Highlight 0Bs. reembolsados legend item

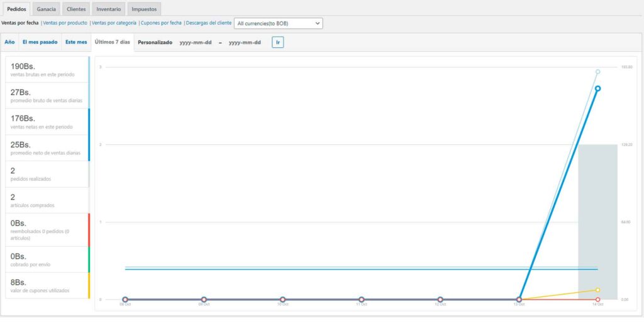pos(48,230)
